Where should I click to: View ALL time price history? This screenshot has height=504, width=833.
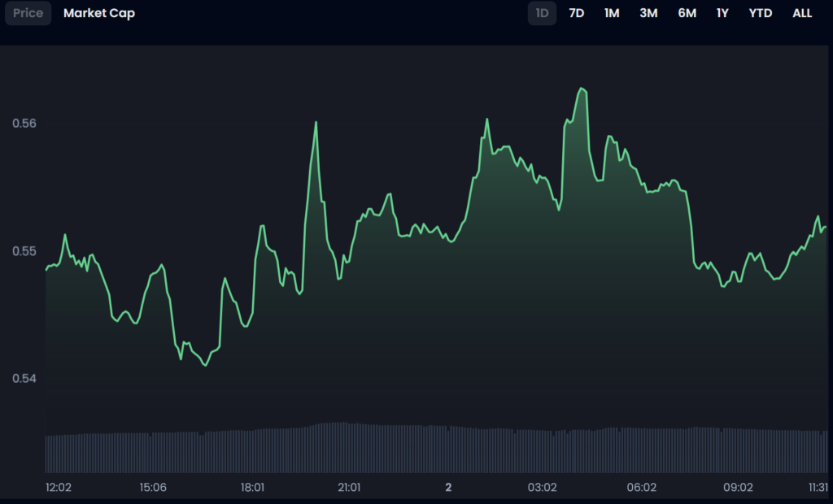coord(802,13)
